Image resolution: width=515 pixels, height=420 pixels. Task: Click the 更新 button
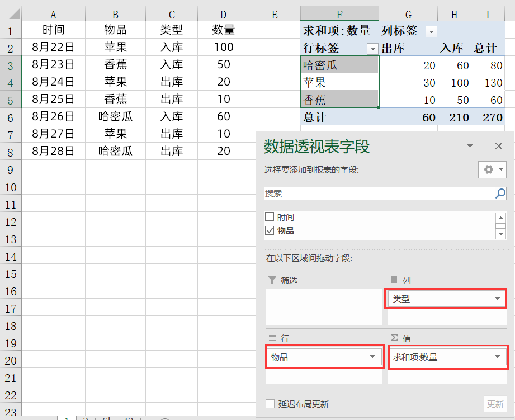[497, 404]
